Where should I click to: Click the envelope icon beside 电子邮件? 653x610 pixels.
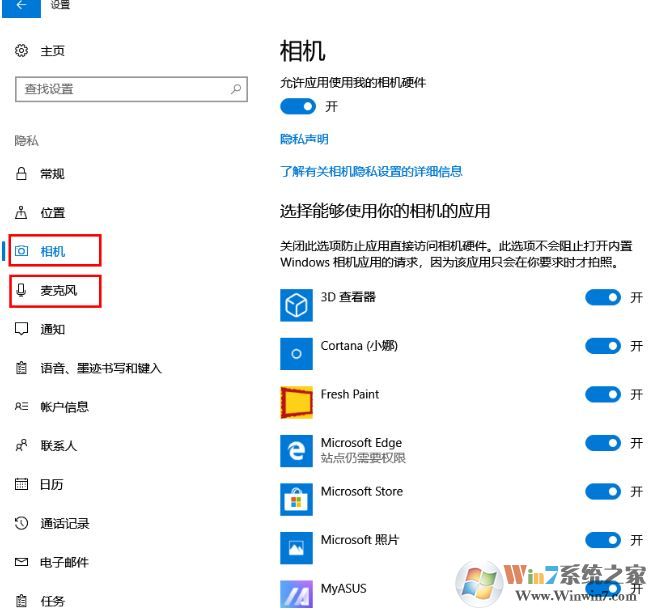coord(22,562)
